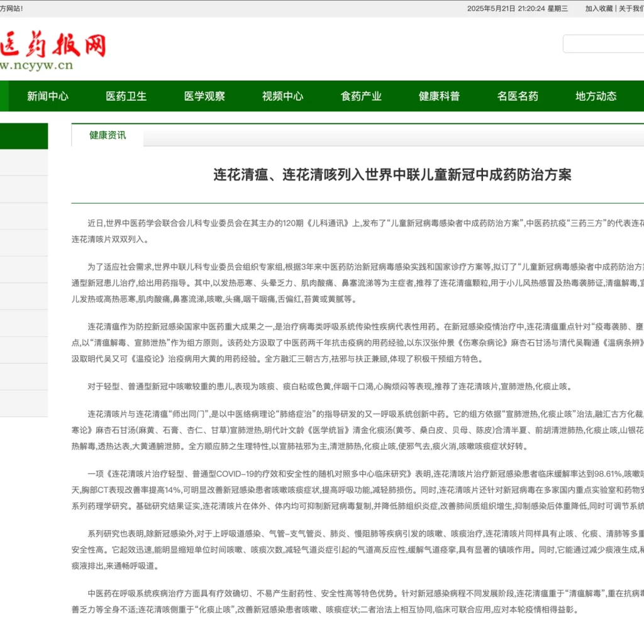Navigate to 食药产业 section
644x644 pixels.
pyautogui.click(x=361, y=96)
